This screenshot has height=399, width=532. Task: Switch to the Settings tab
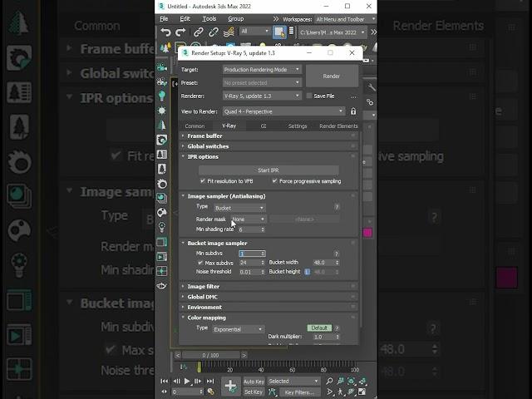(298, 126)
